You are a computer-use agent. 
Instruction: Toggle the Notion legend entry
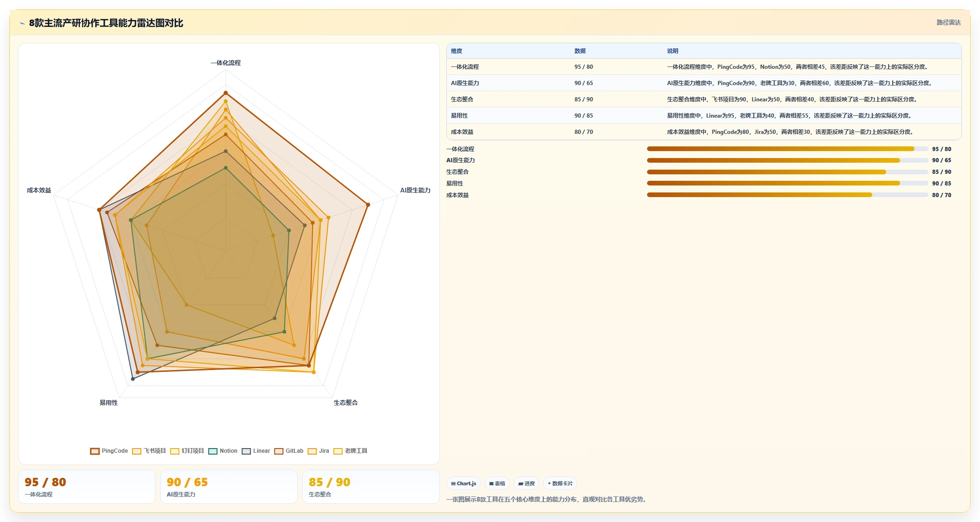pyautogui.click(x=223, y=451)
